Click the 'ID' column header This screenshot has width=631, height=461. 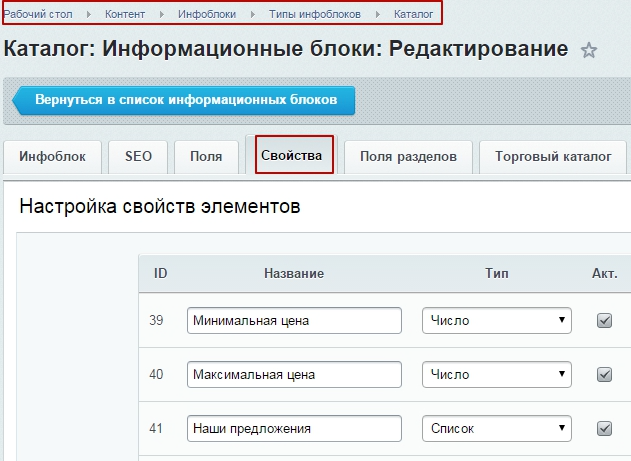click(160, 274)
